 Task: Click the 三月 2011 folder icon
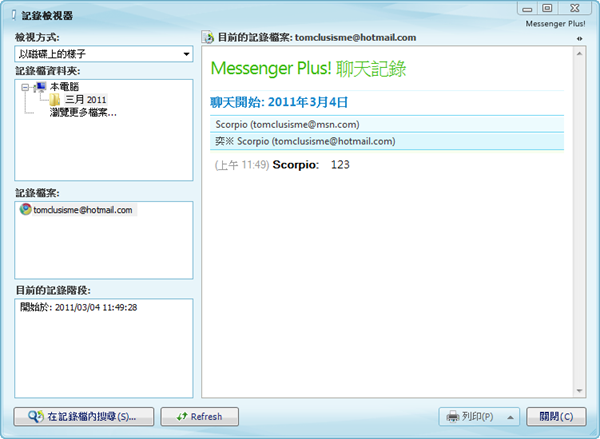[55, 100]
